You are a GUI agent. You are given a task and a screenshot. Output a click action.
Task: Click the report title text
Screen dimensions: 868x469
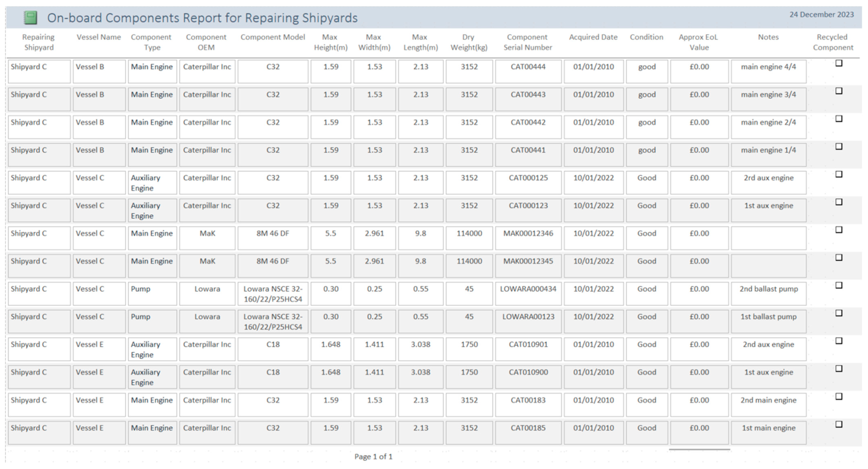pos(202,18)
